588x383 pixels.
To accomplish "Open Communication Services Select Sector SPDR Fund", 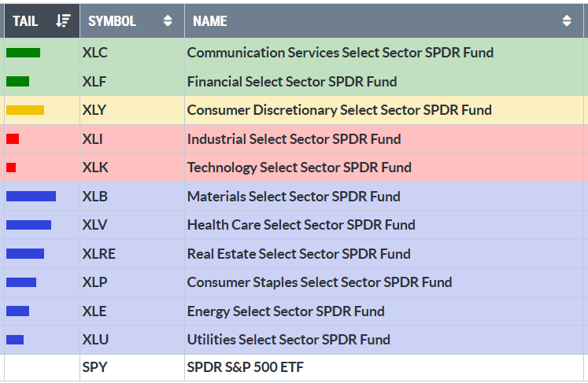I will pos(340,53).
